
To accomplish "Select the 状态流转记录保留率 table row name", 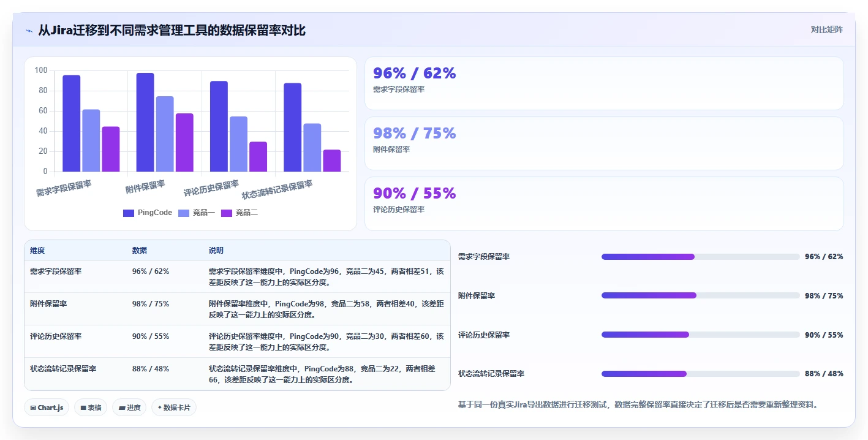I will 63,368.
